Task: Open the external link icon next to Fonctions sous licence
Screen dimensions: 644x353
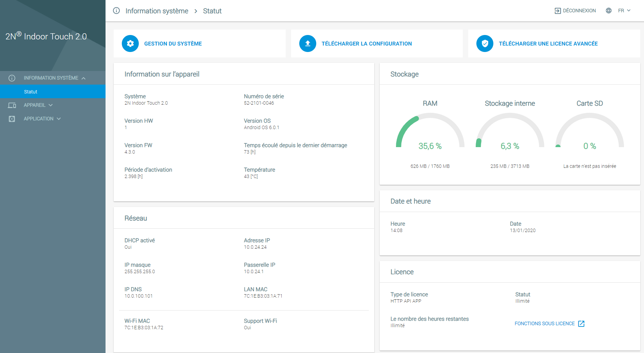Action: [581, 323]
